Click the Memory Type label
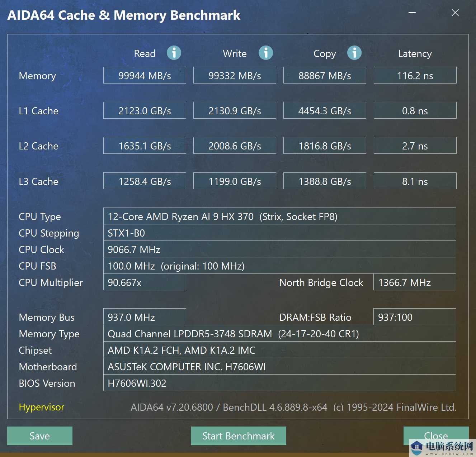Viewport: 476px width, 457px height. pos(49,334)
